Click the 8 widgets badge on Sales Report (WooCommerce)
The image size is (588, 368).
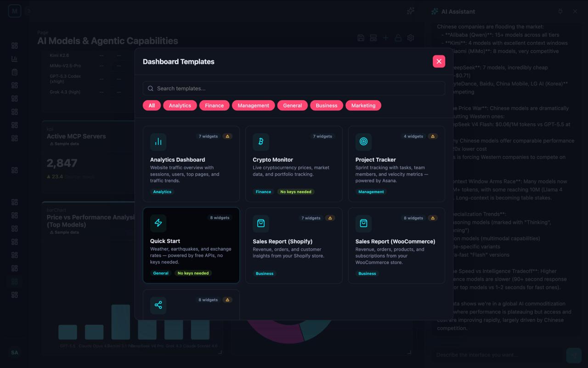(413, 218)
